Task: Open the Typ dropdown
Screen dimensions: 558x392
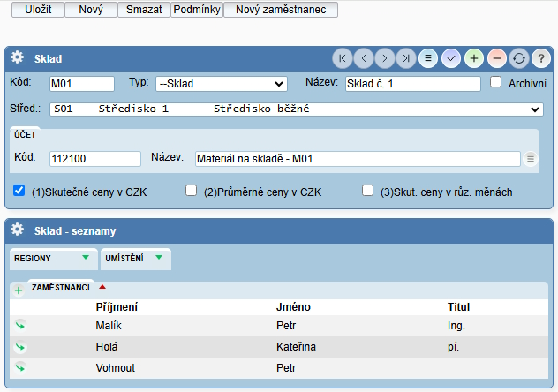Action: tap(221, 84)
